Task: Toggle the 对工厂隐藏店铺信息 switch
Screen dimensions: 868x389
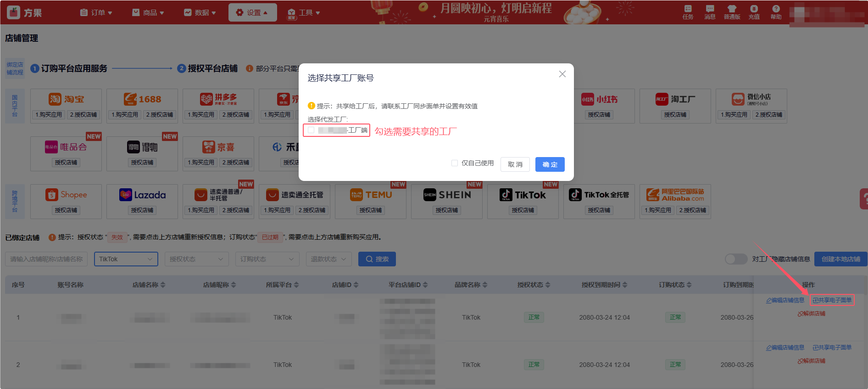Action: click(x=736, y=259)
